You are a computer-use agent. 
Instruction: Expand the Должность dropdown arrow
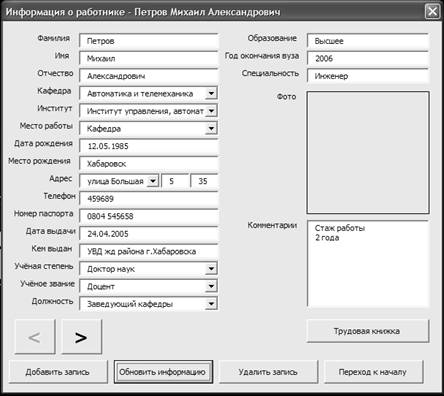tap(211, 304)
